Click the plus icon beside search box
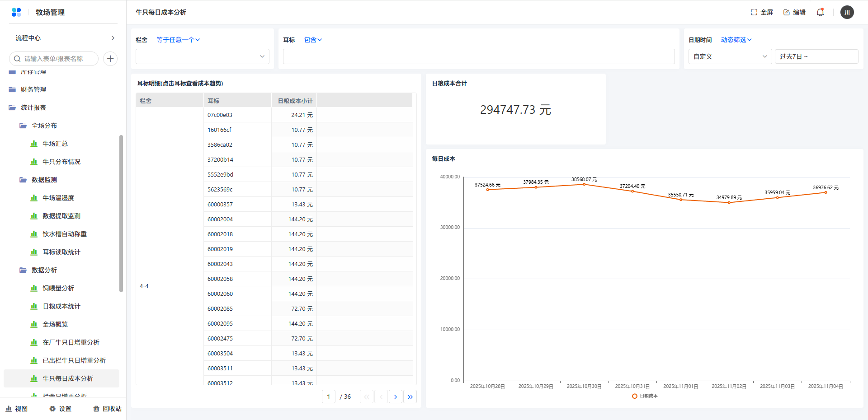 pyautogui.click(x=110, y=59)
